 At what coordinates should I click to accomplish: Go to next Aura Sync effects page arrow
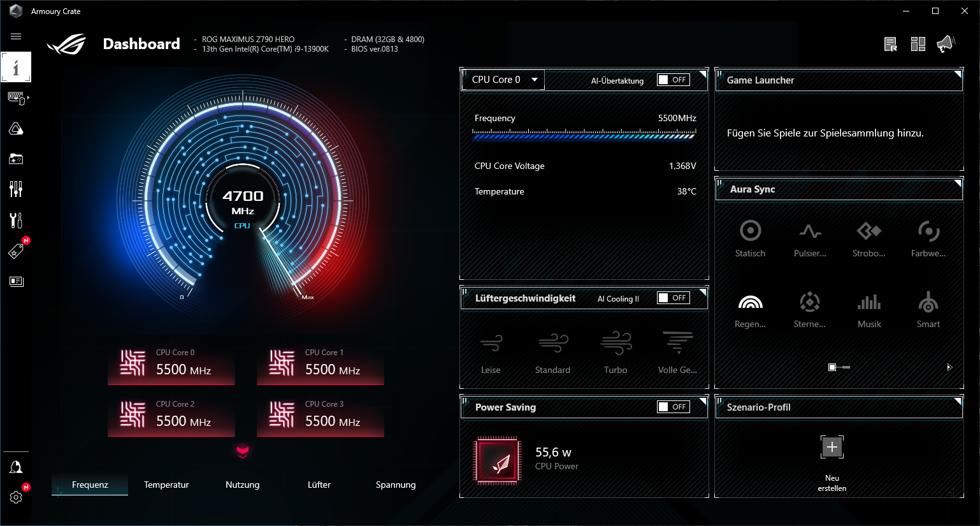tap(949, 367)
